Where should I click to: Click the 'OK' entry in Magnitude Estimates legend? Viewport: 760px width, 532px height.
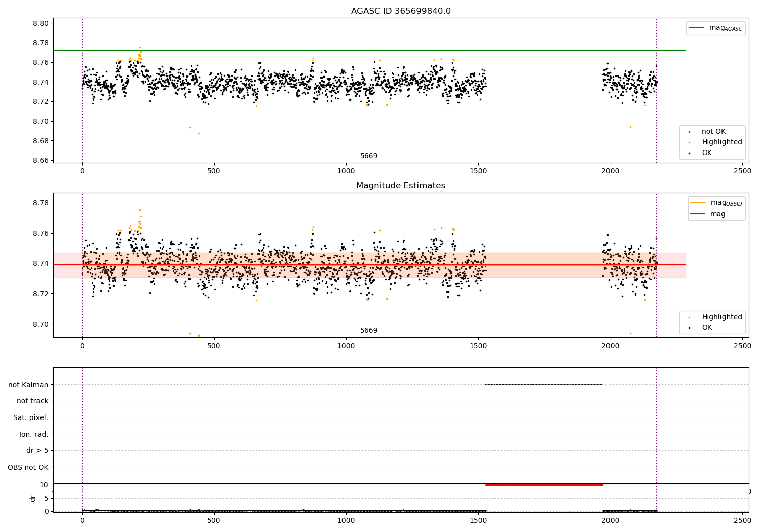click(x=707, y=328)
